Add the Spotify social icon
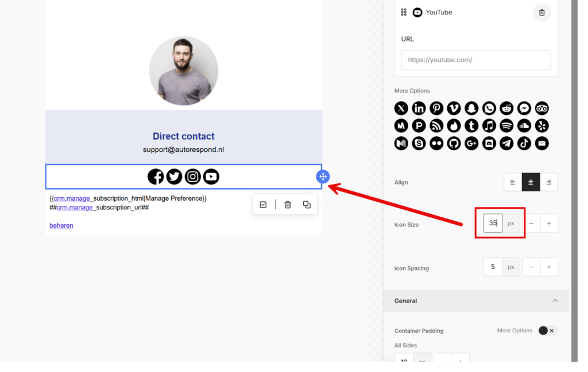Screen dimensions: 588x372 506,125
